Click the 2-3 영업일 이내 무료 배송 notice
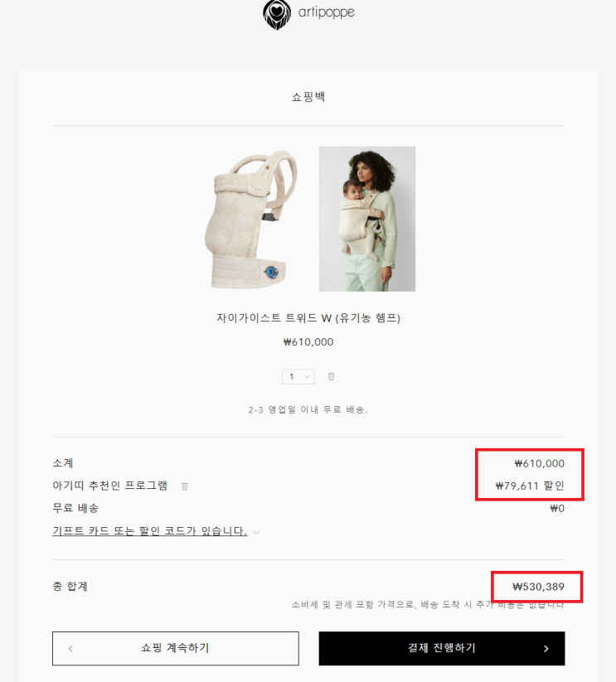This screenshot has width=616, height=682. click(308, 409)
